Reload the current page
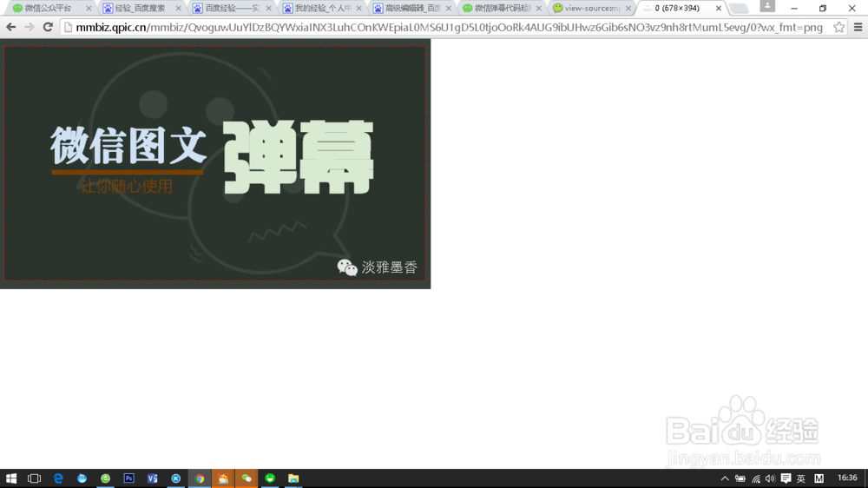Image resolution: width=868 pixels, height=488 pixels. [x=48, y=27]
